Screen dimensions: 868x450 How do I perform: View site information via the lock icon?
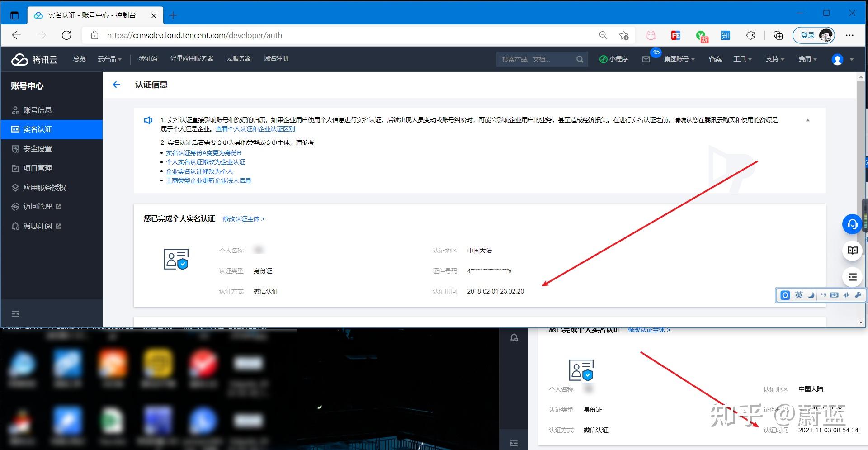94,35
